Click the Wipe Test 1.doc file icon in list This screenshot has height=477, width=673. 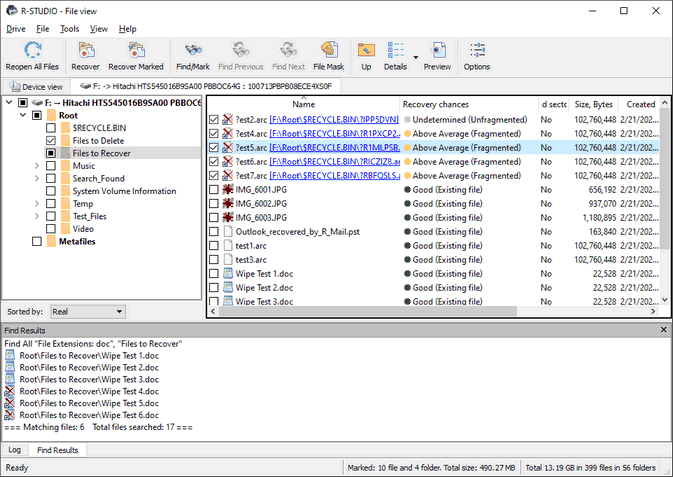tap(227, 274)
